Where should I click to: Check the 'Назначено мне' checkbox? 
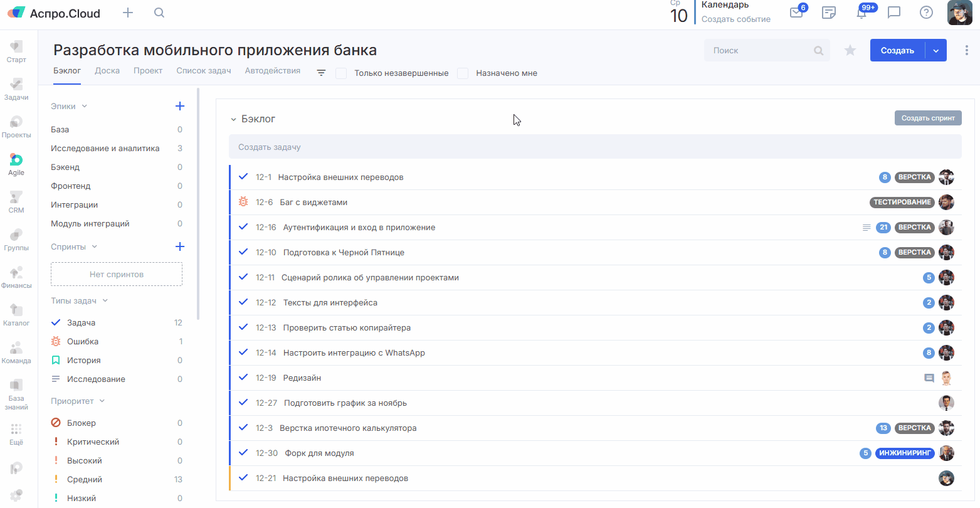point(463,73)
